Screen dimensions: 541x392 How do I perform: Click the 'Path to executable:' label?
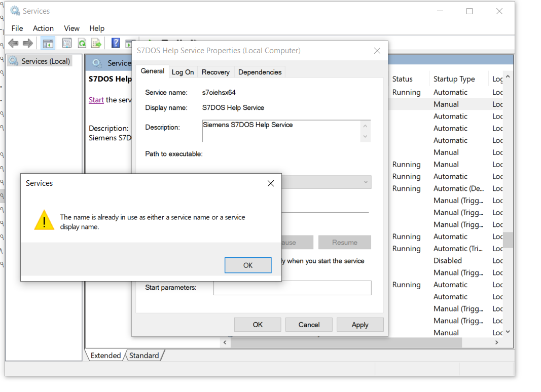pyautogui.click(x=174, y=154)
